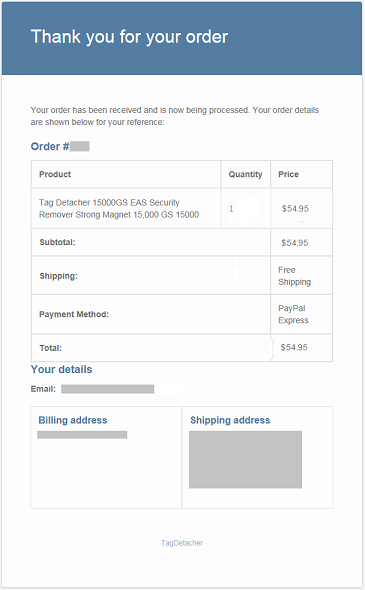Click the item price $54.95 in product row
Viewport: 365px width, 590px height.
pos(295,208)
